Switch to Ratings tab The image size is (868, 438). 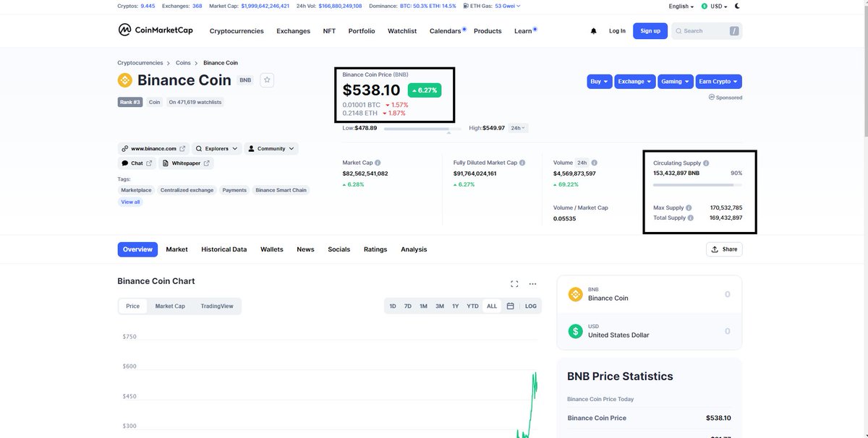[375, 249]
